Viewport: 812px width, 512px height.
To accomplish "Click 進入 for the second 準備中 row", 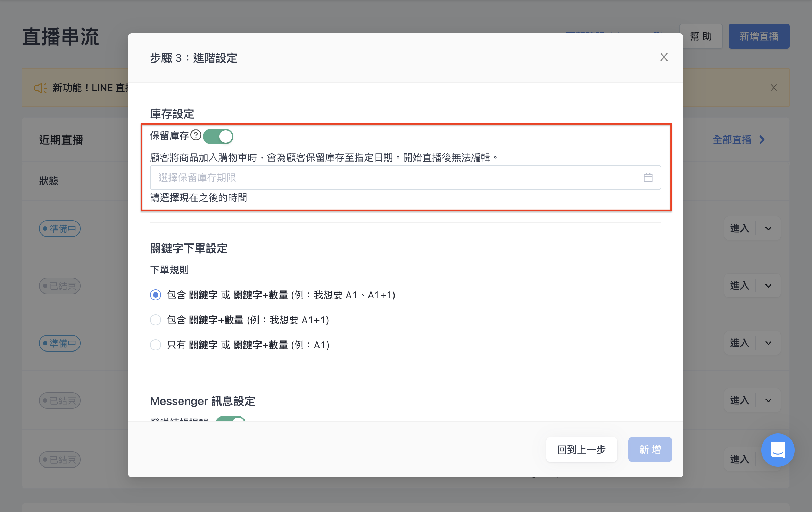I will click(x=740, y=343).
